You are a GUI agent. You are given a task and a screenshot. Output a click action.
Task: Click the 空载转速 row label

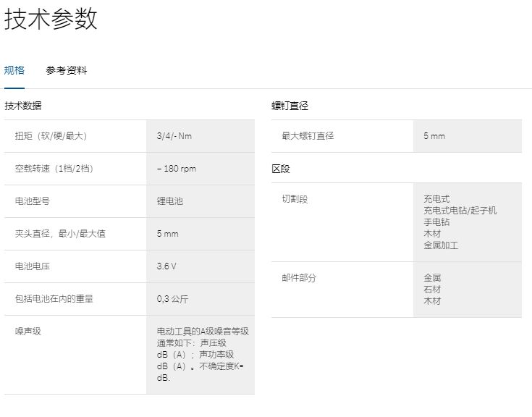(54, 169)
